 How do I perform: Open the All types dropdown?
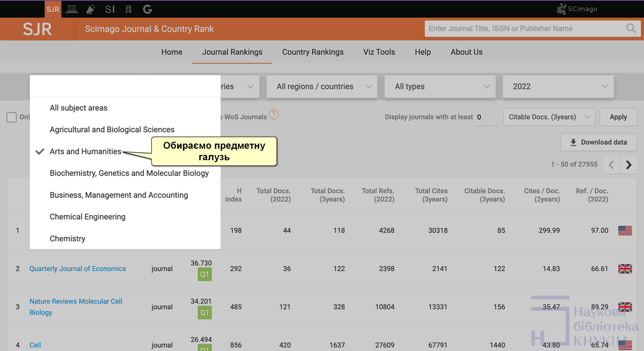click(x=441, y=86)
